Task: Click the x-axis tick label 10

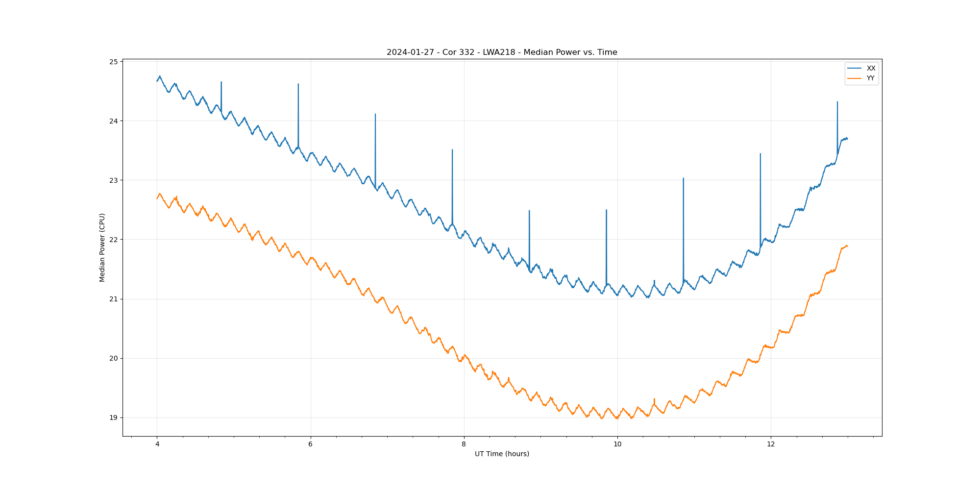Action: [x=617, y=444]
